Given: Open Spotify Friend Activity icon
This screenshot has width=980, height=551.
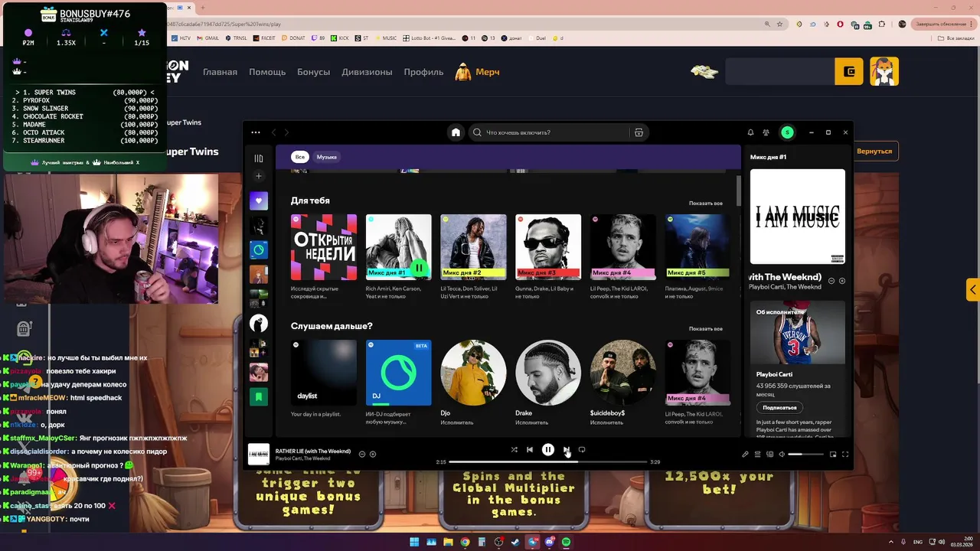Looking at the screenshot, I should [766, 132].
